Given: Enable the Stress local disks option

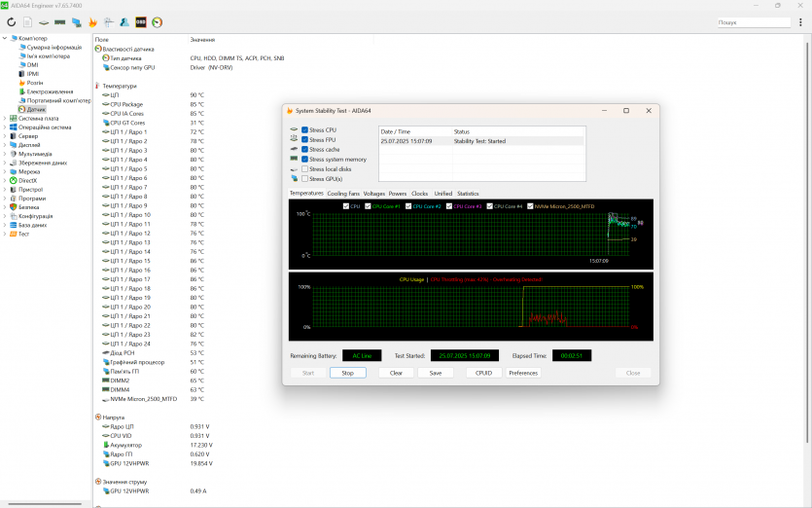Looking at the screenshot, I should point(305,168).
